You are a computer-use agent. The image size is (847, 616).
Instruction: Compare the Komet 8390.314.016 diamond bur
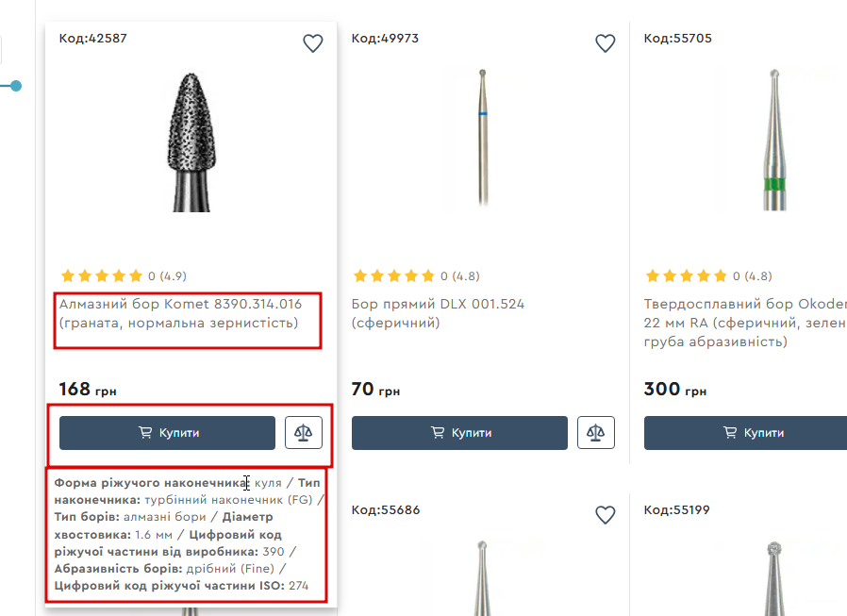pyautogui.click(x=304, y=433)
